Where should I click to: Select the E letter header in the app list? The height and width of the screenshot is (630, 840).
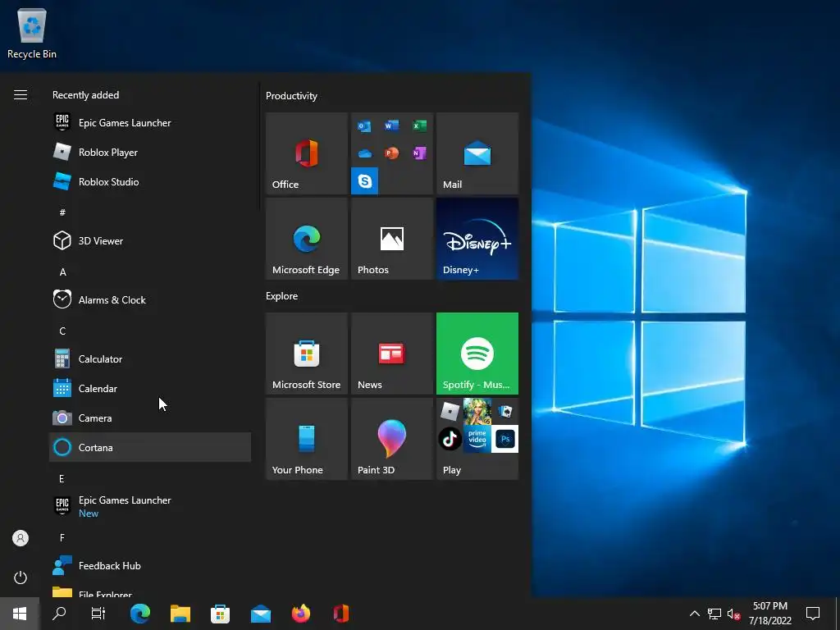coord(62,478)
